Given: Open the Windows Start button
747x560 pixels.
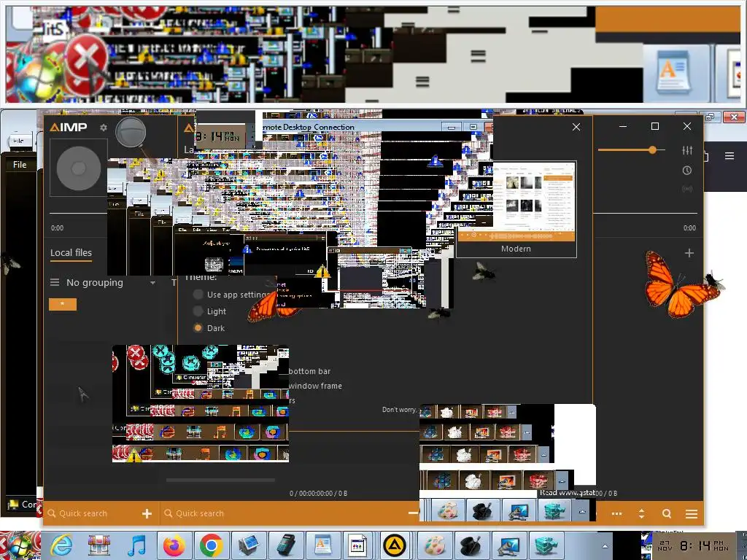Looking at the screenshot, I should [19, 545].
